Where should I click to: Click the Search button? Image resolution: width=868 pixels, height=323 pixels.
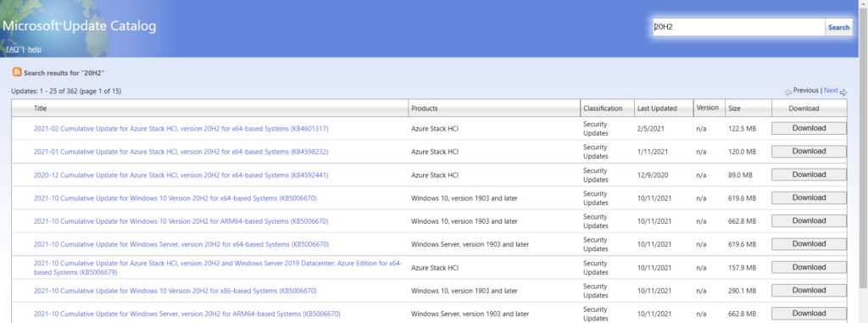[x=838, y=27]
